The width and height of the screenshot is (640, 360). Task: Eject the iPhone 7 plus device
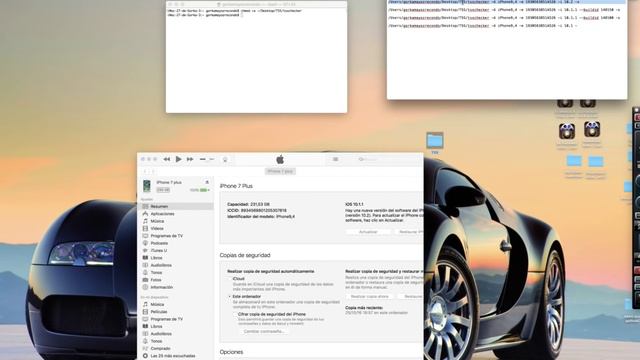click(207, 182)
